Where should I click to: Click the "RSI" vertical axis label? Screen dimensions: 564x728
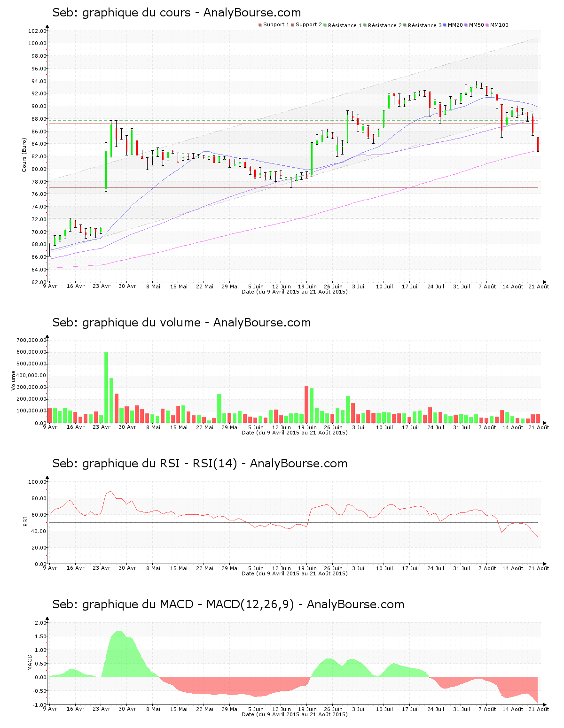(25, 521)
